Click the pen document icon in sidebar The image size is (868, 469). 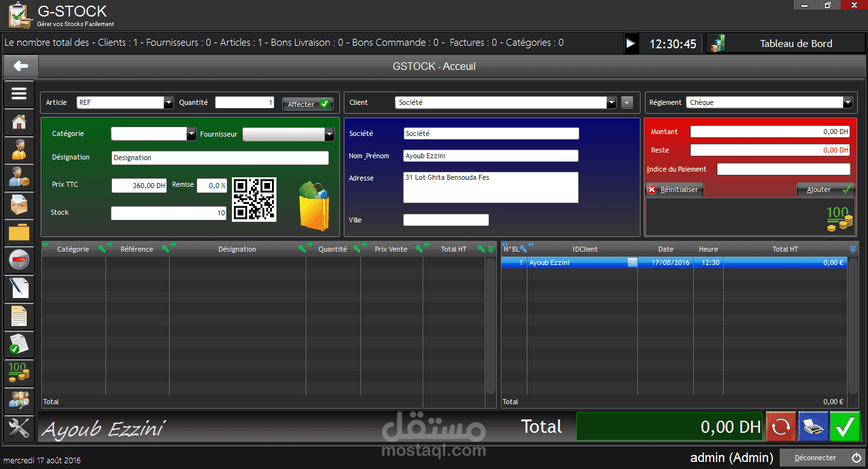pyautogui.click(x=18, y=288)
